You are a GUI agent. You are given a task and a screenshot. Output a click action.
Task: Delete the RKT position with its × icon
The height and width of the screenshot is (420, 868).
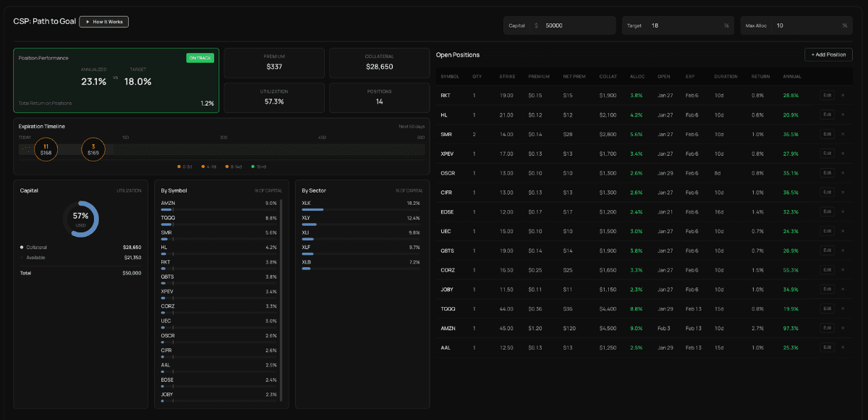pyautogui.click(x=842, y=96)
